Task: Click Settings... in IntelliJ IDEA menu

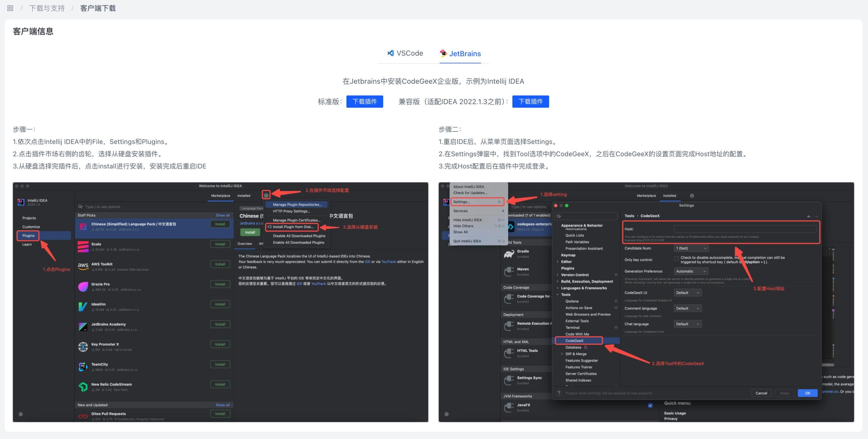Action: coord(477,202)
